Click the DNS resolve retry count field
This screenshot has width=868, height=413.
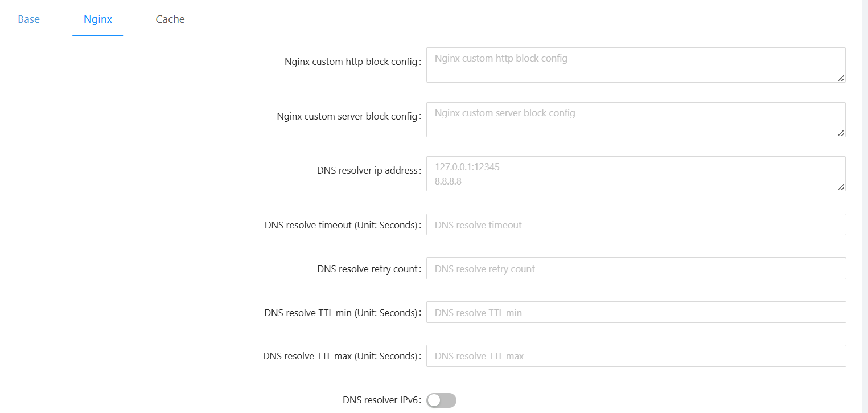[x=635, y=269]
